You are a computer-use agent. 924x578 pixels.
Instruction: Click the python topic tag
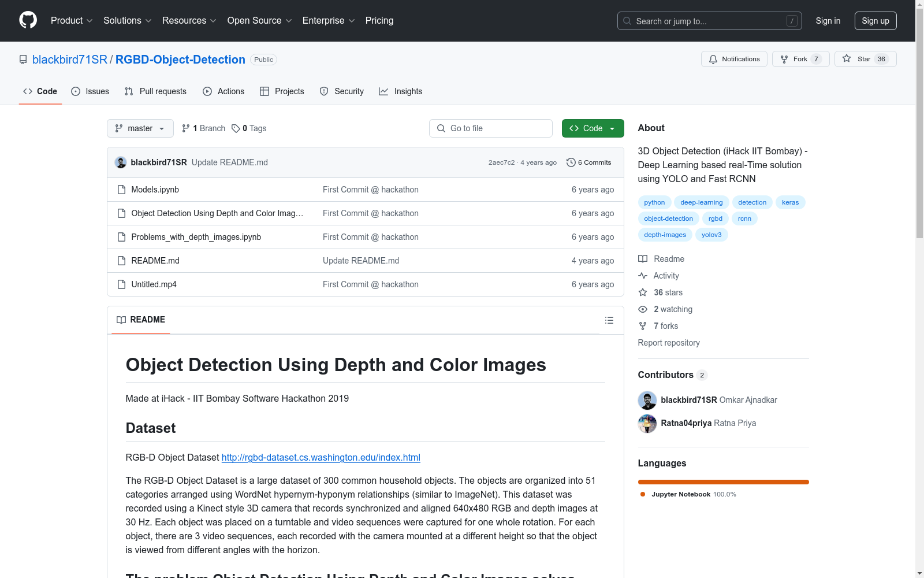[654, 202]
